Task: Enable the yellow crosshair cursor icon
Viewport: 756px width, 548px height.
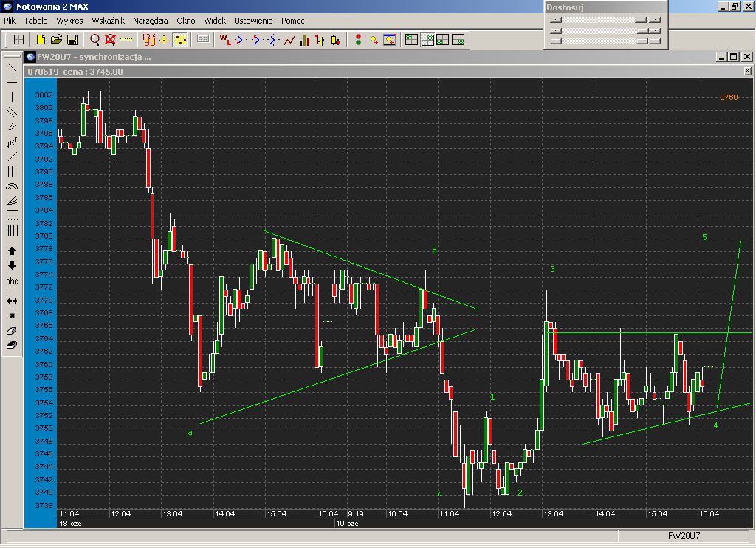Action: (x=164, y=40)
